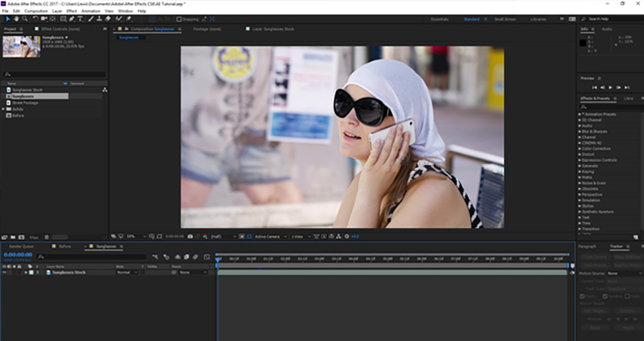Image resolution: width=644 pixels, height=341 pixels.
Task: Switch to the Essentials workspace
Action: coord(439,19)
